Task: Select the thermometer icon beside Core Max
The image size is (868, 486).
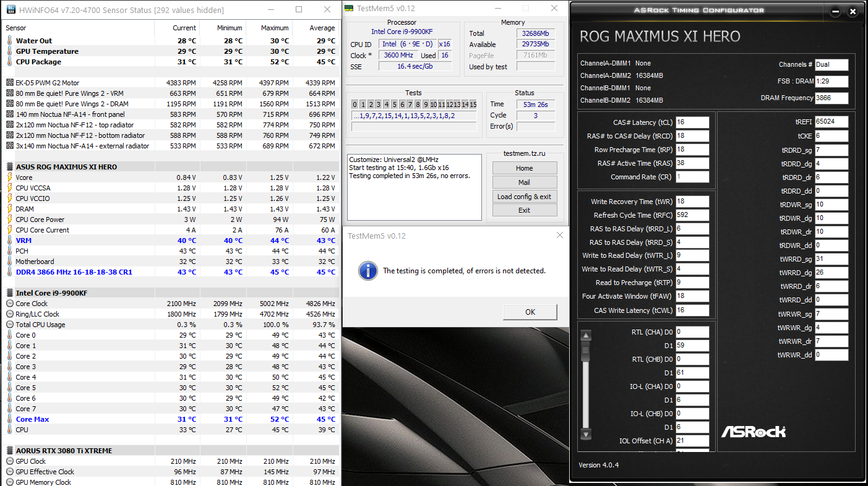Action: (9, 419)
